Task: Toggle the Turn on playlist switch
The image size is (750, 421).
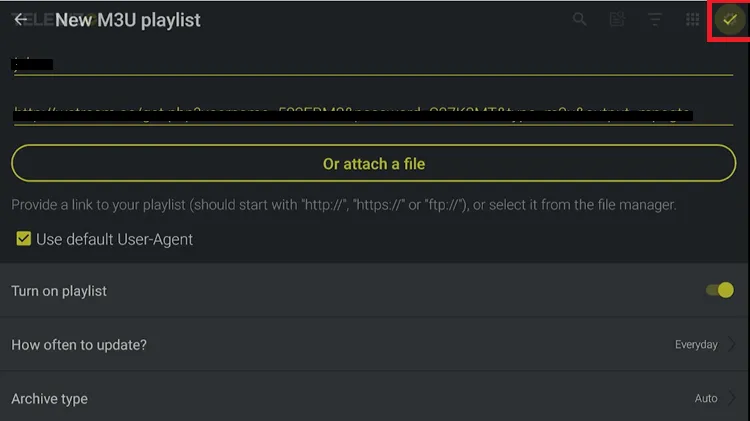Action: click(x=719, y=290)
